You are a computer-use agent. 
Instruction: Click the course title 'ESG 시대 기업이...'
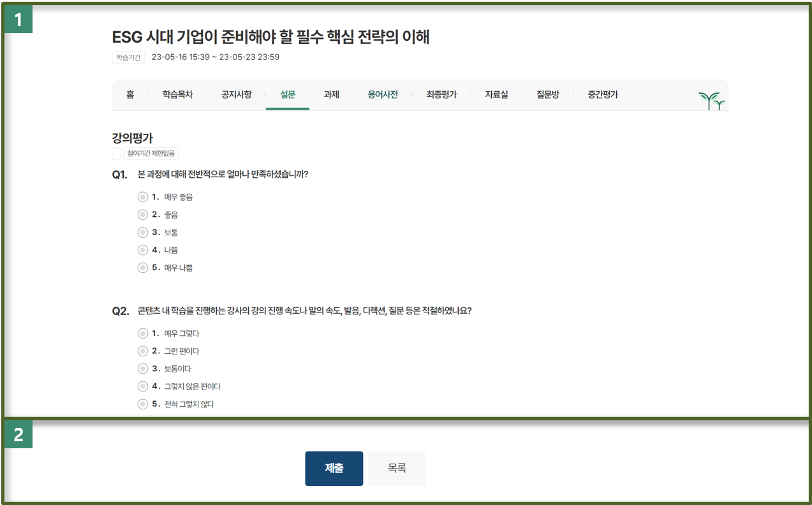271,37
